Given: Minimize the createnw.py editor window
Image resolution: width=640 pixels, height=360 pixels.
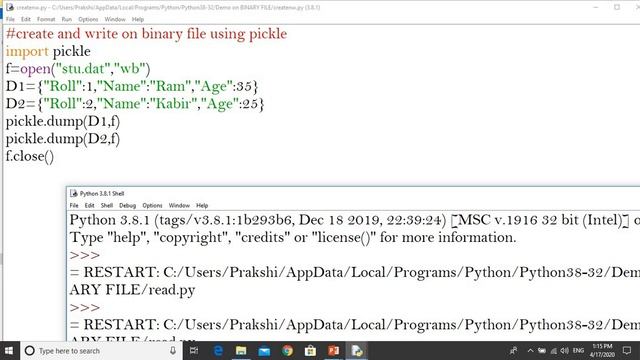Looking at the screenshot, I should (596, 7).
